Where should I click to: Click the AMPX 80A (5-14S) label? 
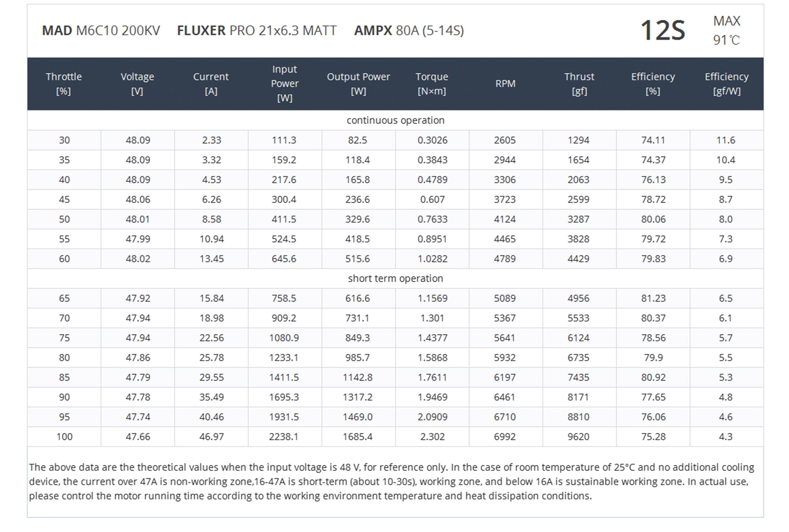(x=409, y=31)
